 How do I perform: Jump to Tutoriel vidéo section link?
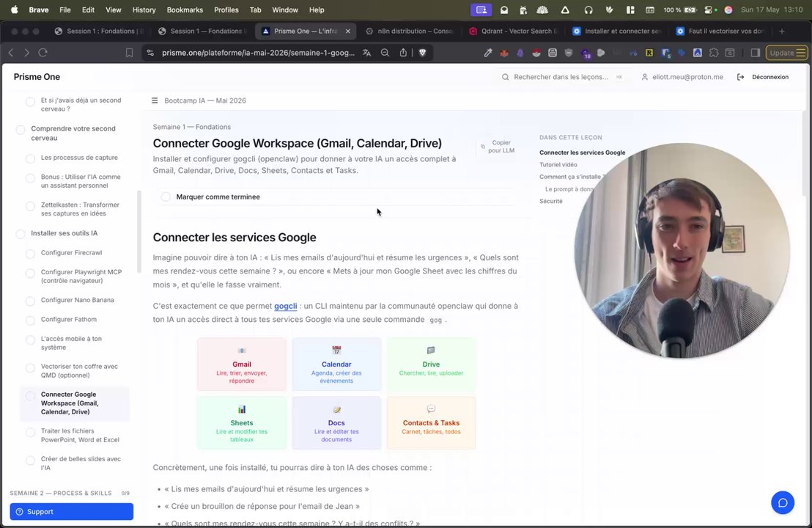click(558, 165)
